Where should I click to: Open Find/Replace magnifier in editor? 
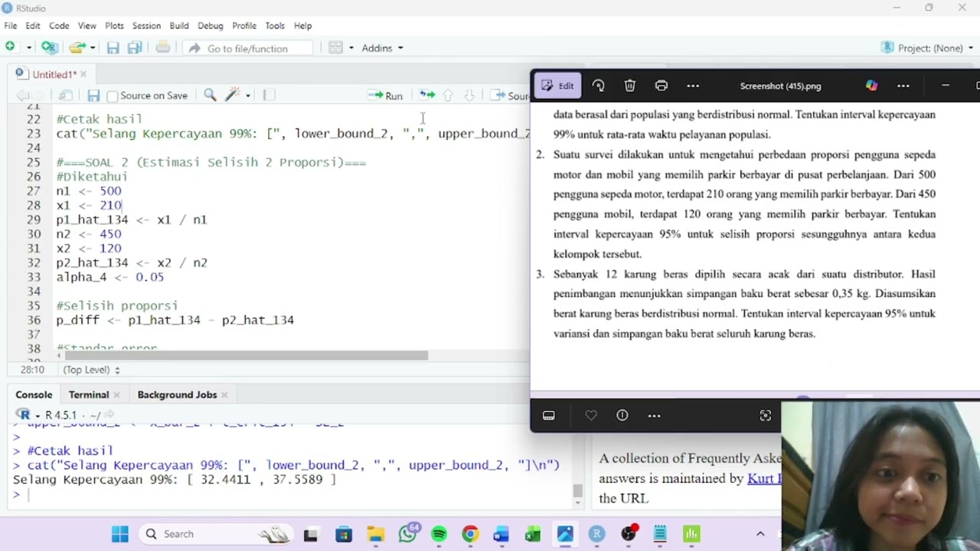tap(210, 95)
